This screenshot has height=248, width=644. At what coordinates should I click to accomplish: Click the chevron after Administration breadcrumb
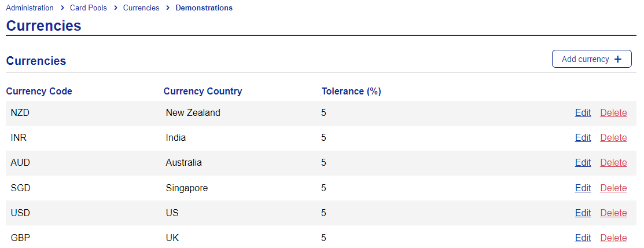click(61, 8)
